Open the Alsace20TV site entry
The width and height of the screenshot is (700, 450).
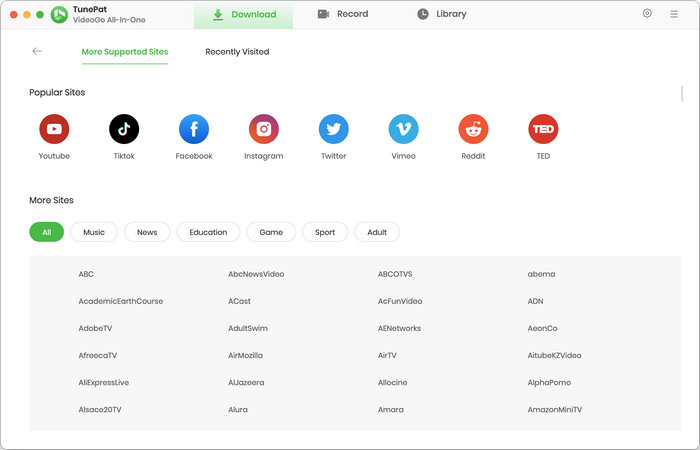click(100, 409)
